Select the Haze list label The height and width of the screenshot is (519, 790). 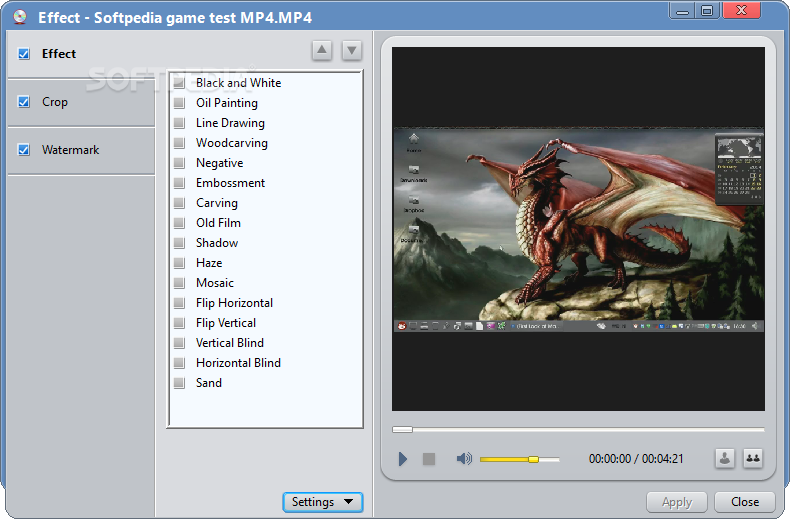(209, 263)
